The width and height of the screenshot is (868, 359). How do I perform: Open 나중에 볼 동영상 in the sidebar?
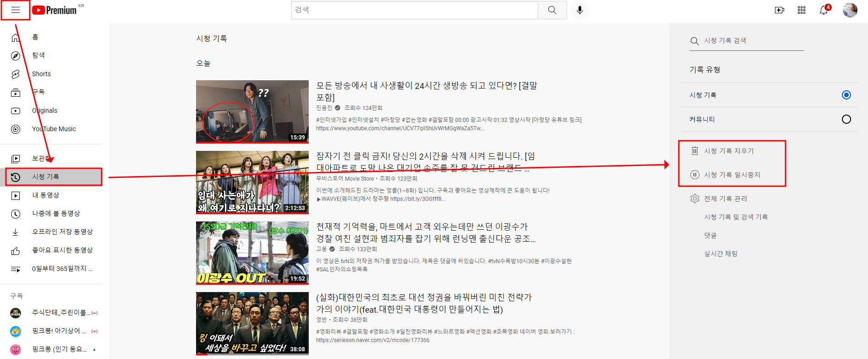[x=56, y=213]
